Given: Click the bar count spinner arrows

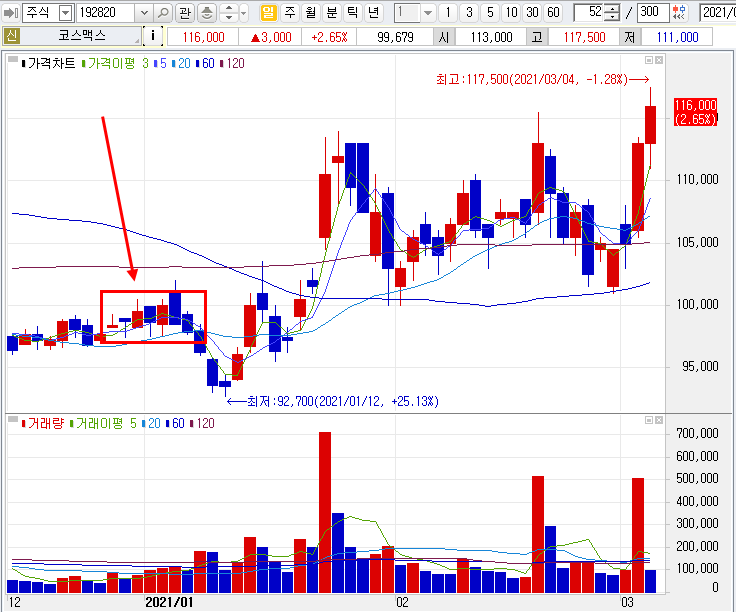Looking at the screenshot, I should [x=612, y=13].
